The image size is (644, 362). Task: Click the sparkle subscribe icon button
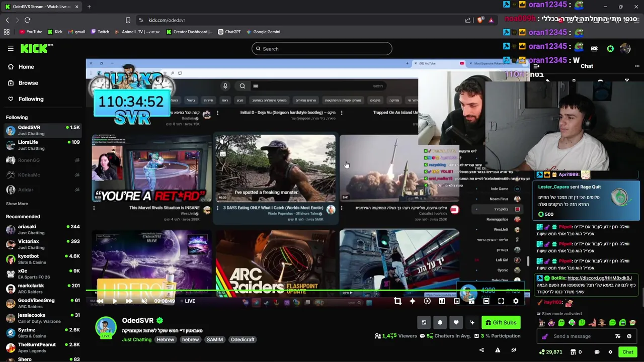[x=472, y=323]
